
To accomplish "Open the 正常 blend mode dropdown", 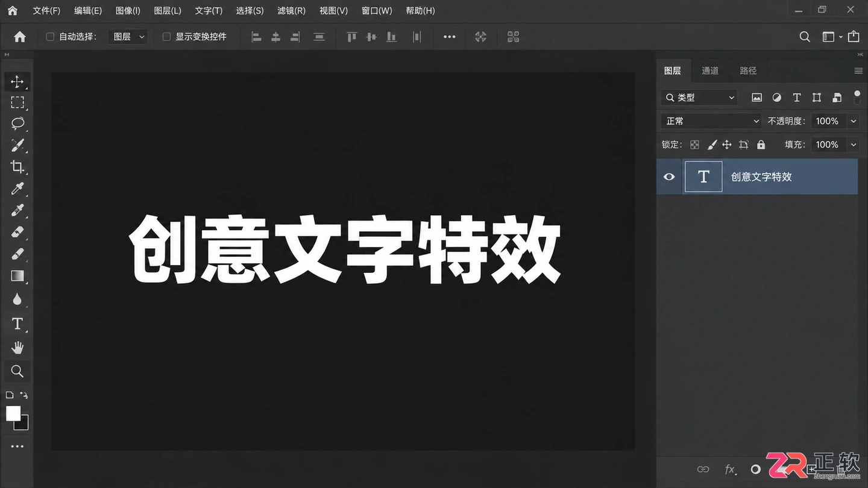I will [711, 121].
